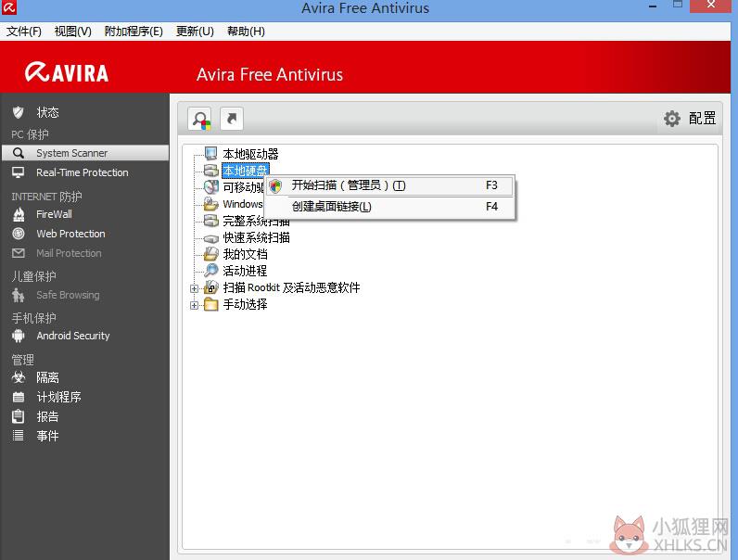The height and width of the screenshot is (560, 738).
Task: Click the biohazard icon beside 隔离
Action: tap(19, 377)
